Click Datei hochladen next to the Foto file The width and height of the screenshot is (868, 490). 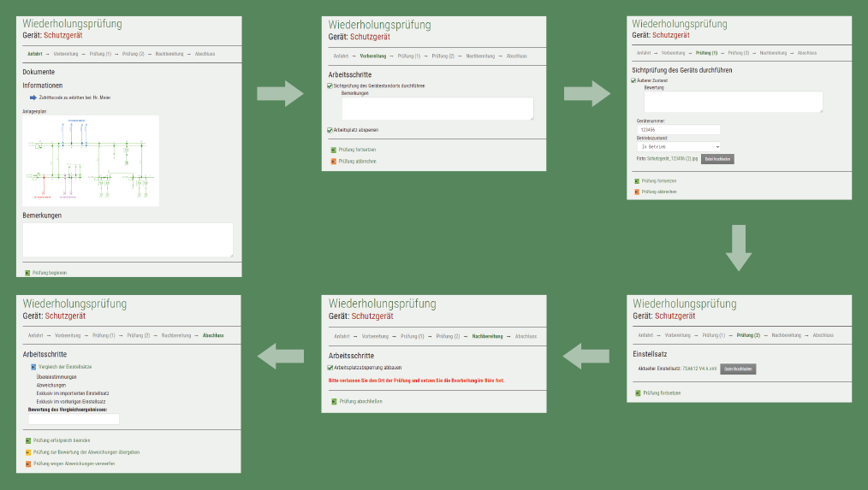[x=717, y=159]
